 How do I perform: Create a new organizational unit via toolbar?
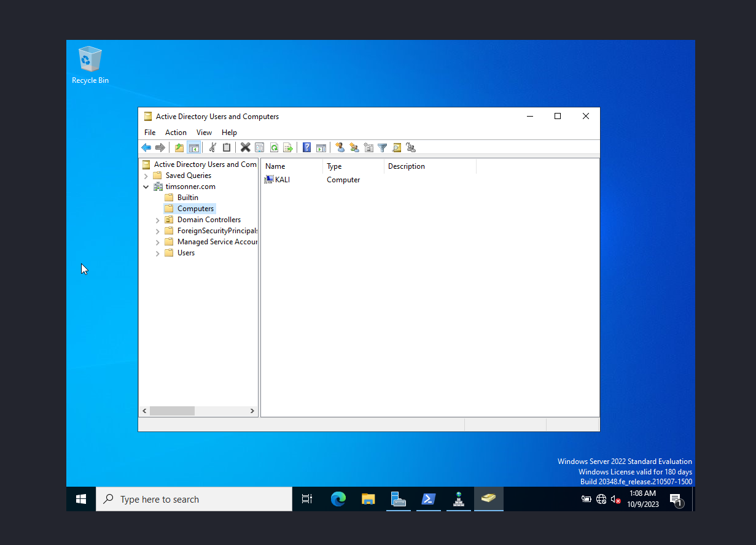click(x=368, y=147)
